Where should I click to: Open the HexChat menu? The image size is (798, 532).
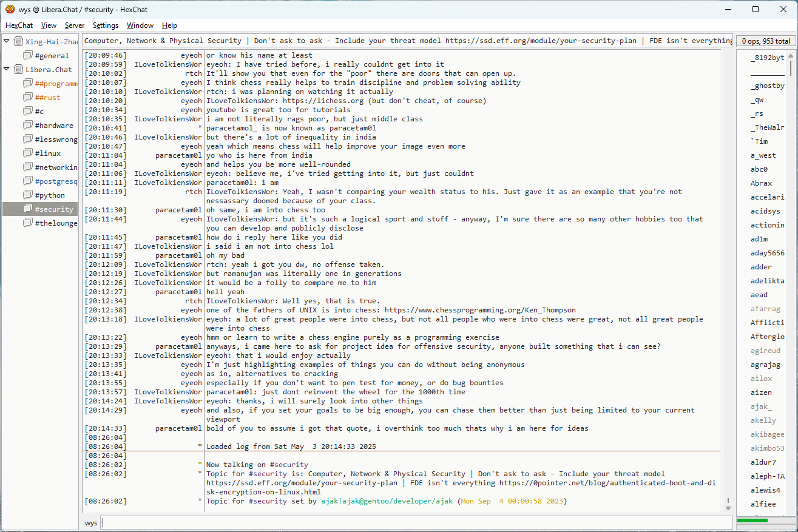point(19,25)
